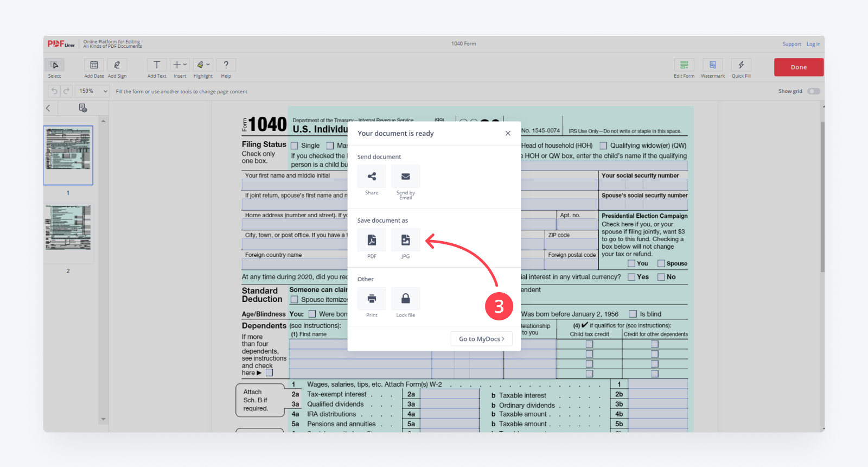The image size is (868, 467).
Task: Send the document by email
Action: 405,176
